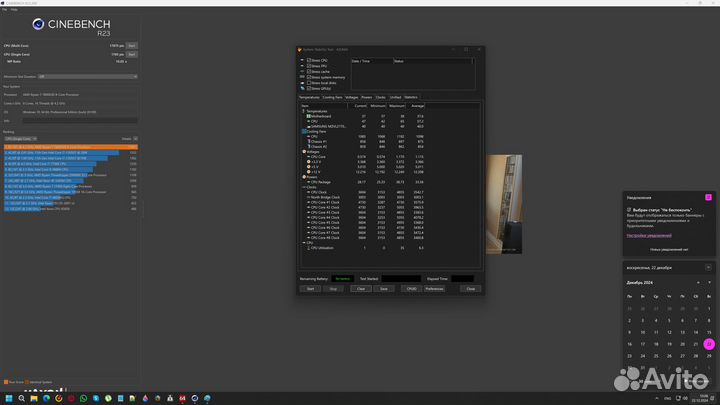
Task: Click the Close button in the stability test
Action: pos(471,289)
